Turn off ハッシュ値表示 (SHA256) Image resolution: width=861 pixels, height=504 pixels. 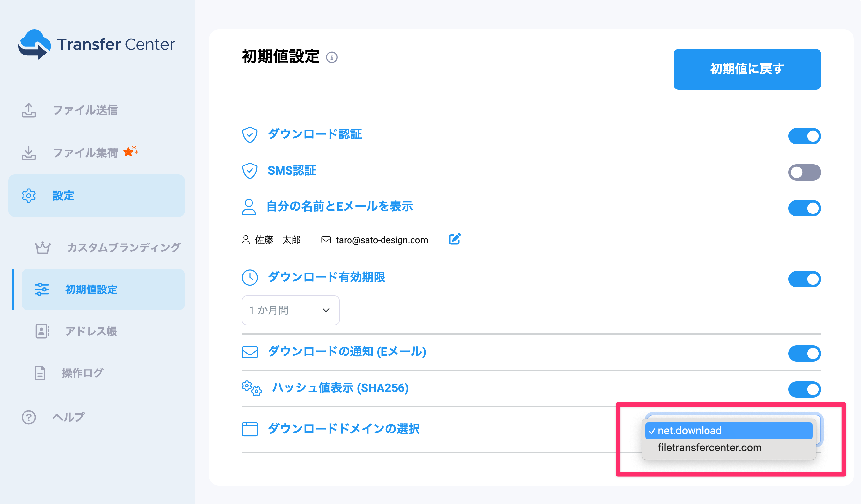[x=804, y=389]
